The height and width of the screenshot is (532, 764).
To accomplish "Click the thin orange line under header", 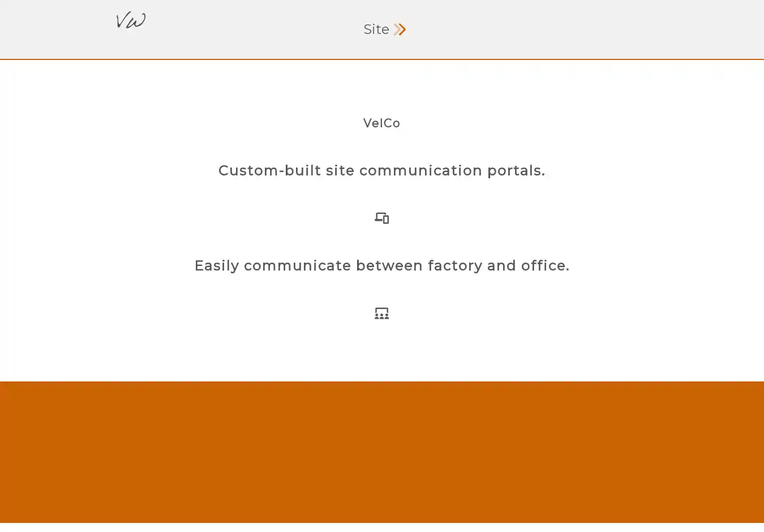I will (382, 59).
